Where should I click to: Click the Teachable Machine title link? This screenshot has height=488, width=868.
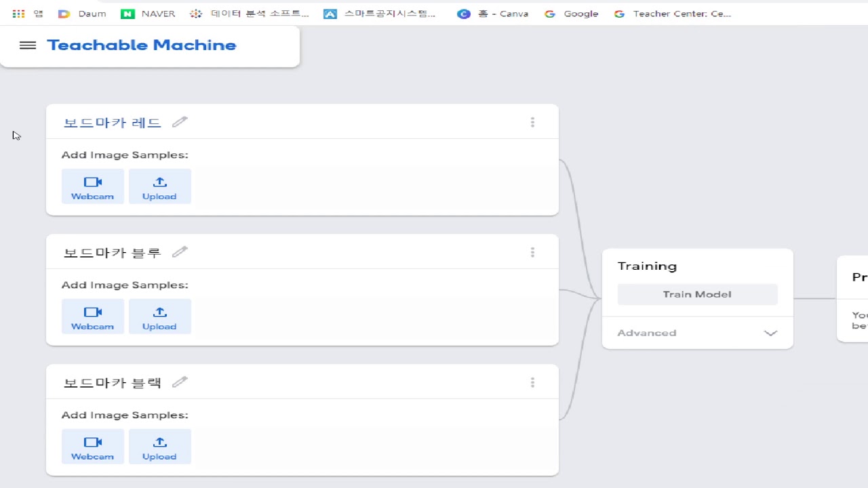142,45
